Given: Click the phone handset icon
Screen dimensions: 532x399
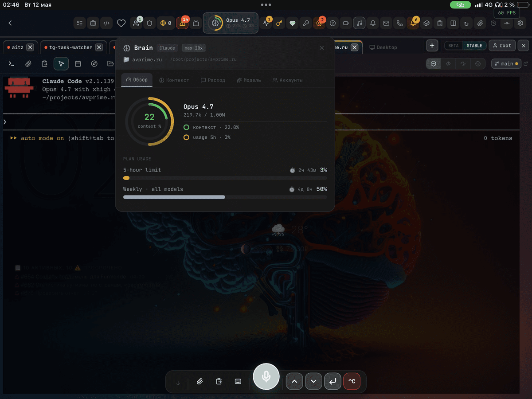Looking at the screenshot, I should (x=400, y=23).
